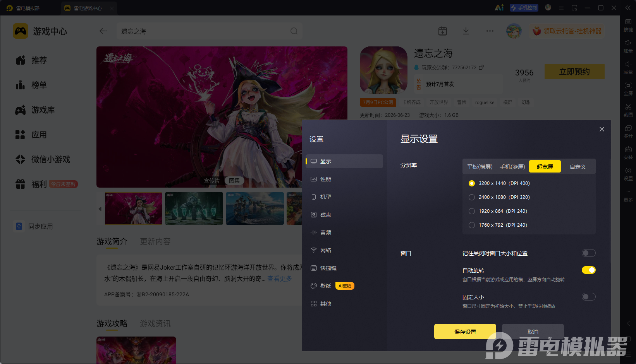Open 快捷键 settings category
This screenshot has width=636, height=364.
pos(344,268)
